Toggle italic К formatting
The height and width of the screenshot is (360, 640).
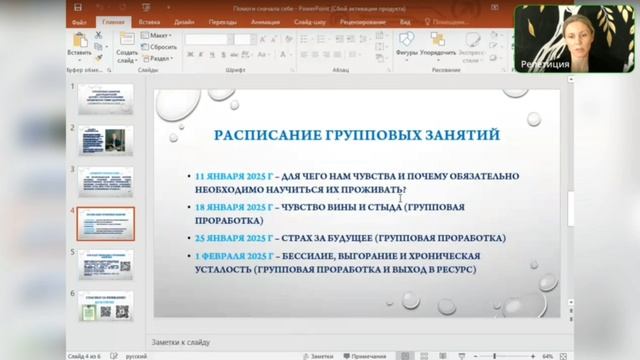[201, 54]
